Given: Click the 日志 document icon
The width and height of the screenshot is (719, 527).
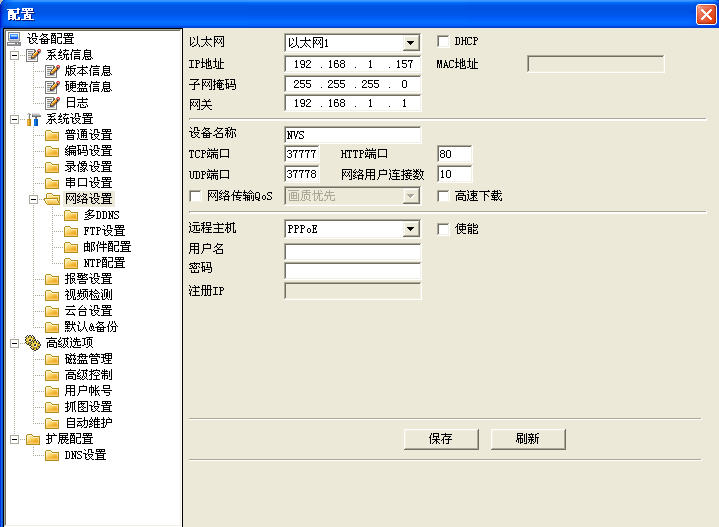Looking at the screenshot, I should (52, 103).
